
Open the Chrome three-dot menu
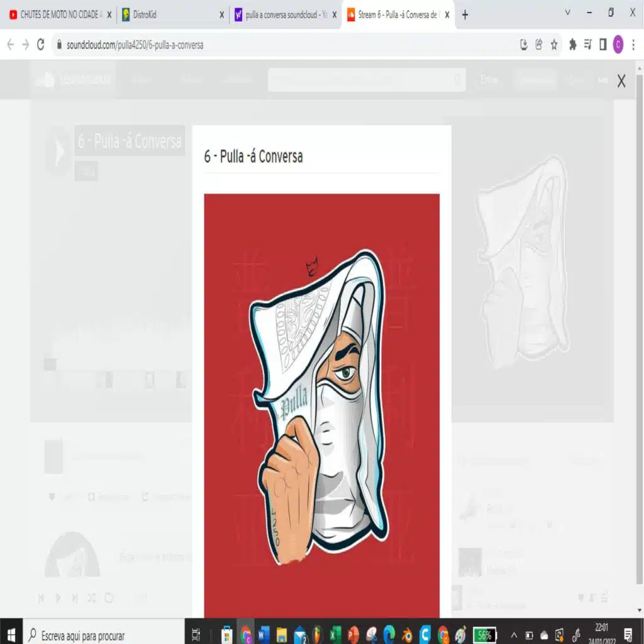[x=632, y=45]
